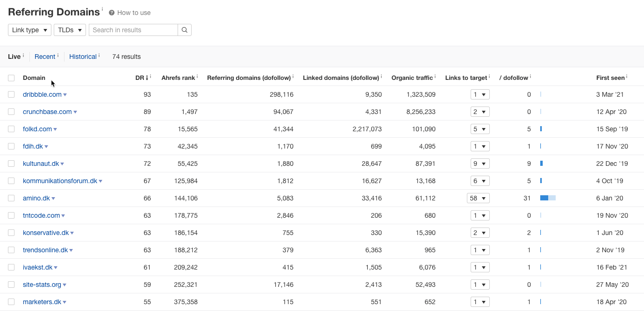Open links-to-target dropdown for kultunaut.dk

(x=480, y=164)
